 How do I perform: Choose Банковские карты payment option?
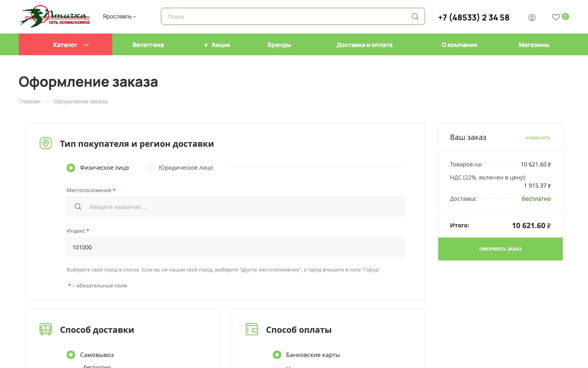point(306,355)
